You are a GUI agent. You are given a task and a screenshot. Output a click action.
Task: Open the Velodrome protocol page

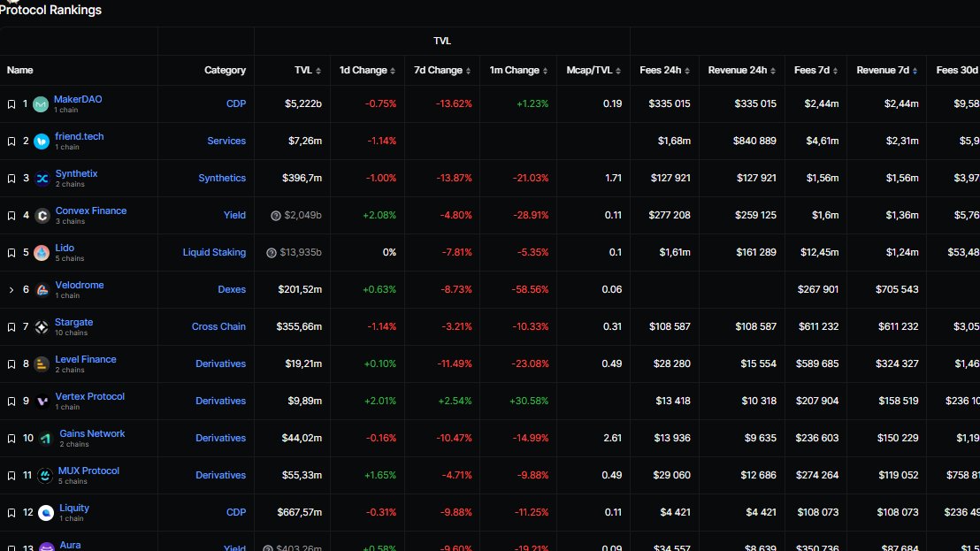click(x=80, y=285)
